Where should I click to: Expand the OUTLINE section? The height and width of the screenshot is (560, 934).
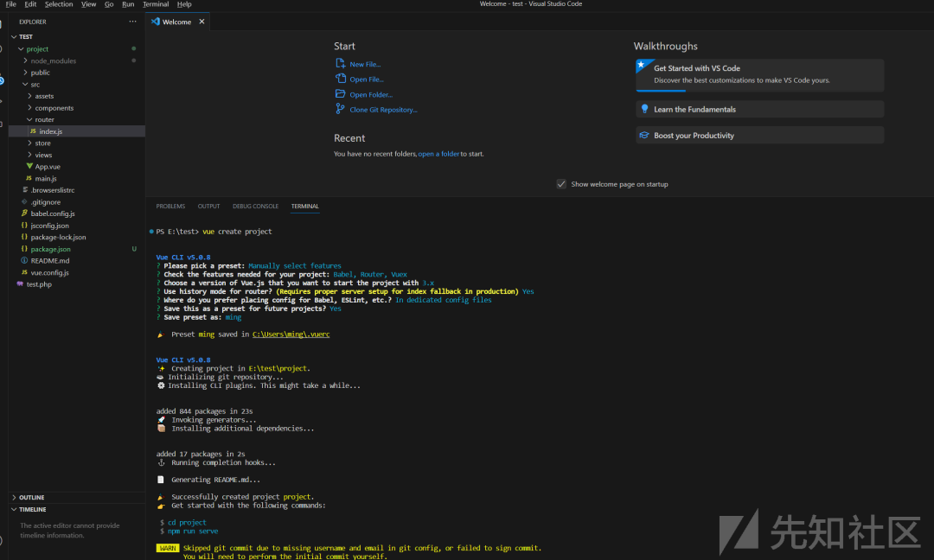click(x=15, y=497)
